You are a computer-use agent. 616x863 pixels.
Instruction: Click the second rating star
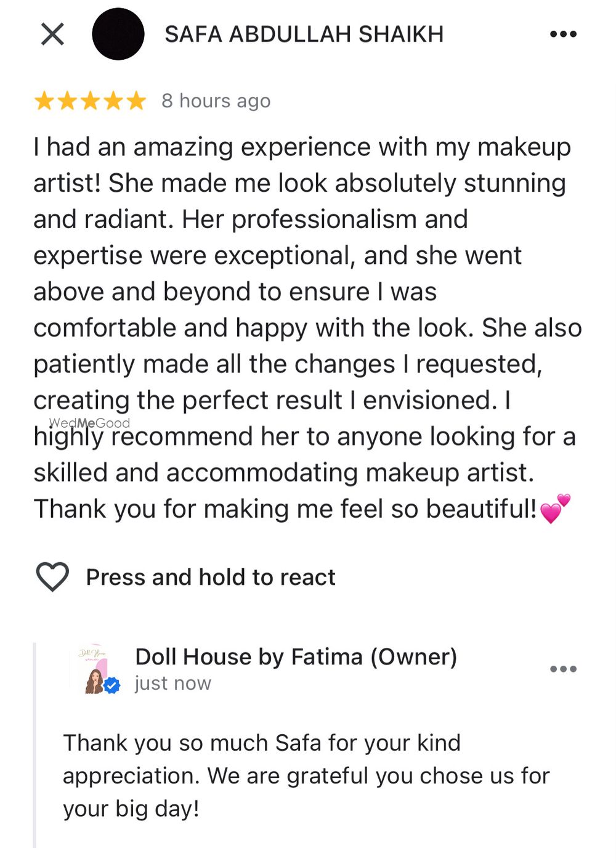[67, 100]
